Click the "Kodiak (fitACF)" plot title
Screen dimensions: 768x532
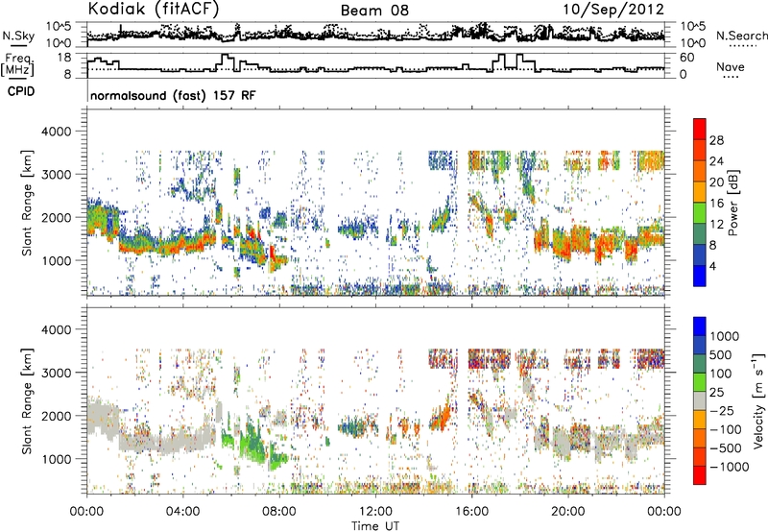154,10
